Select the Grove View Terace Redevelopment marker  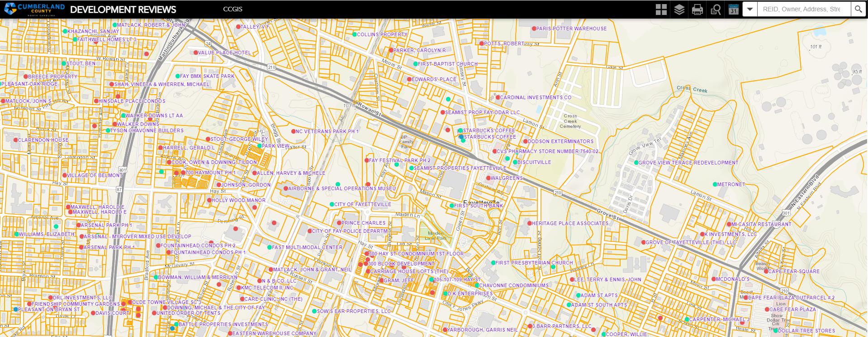(x=636, y=163)
